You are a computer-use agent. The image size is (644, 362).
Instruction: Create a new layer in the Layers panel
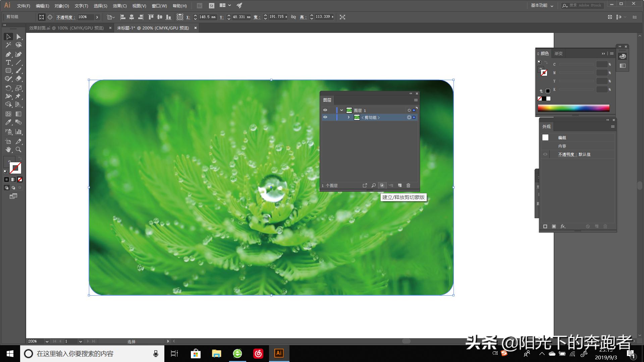399,185
